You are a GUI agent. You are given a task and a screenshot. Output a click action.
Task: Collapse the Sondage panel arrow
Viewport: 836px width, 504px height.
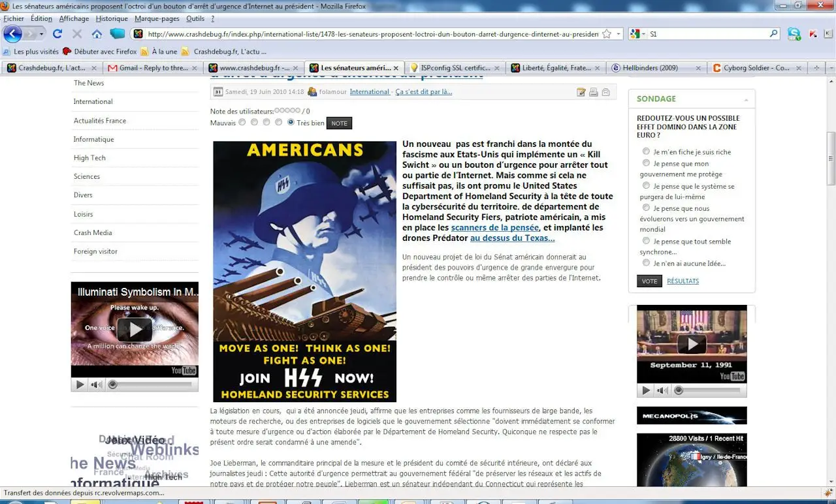coord(747,99)
